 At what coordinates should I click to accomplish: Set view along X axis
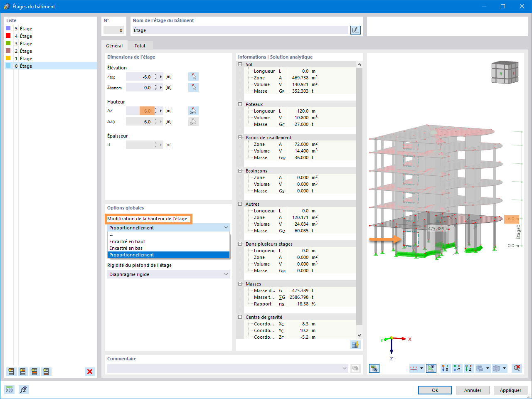point(446,368)
